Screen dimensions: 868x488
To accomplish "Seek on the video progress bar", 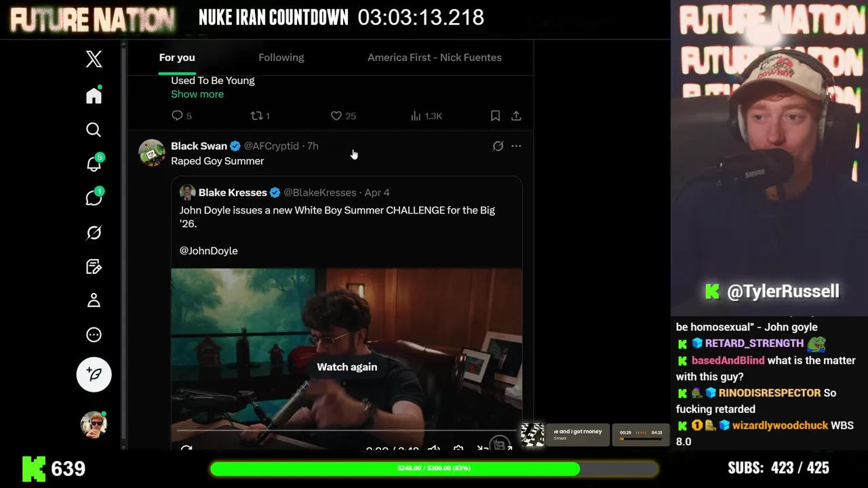I will [347, 430].
